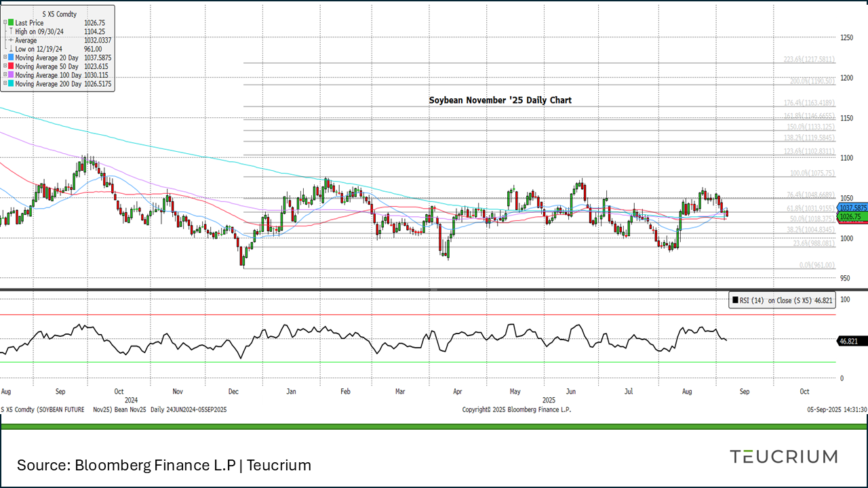The height and width of the screenshot is (488, 868).
Task: Click the blue 20 Day average swatch
Action: tap(11, 58)
